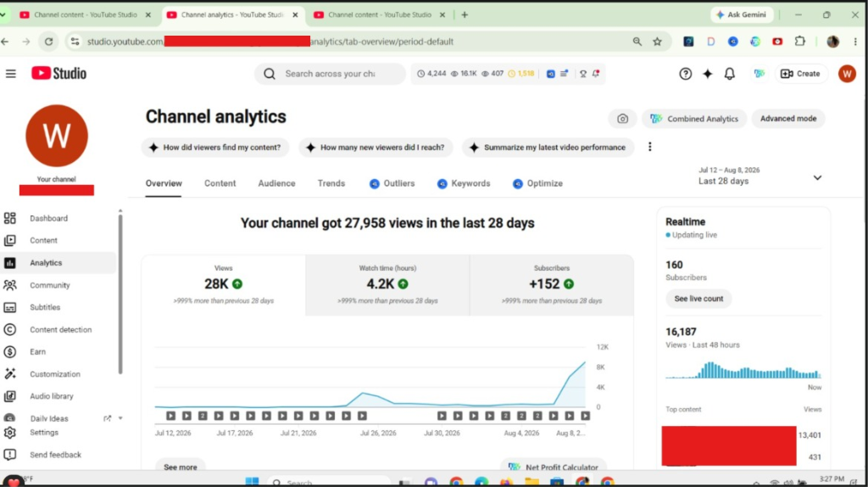Screen dimensions: 868x487
Task: Select the Subscribers +152 metric card
Action: pos(551,285)
